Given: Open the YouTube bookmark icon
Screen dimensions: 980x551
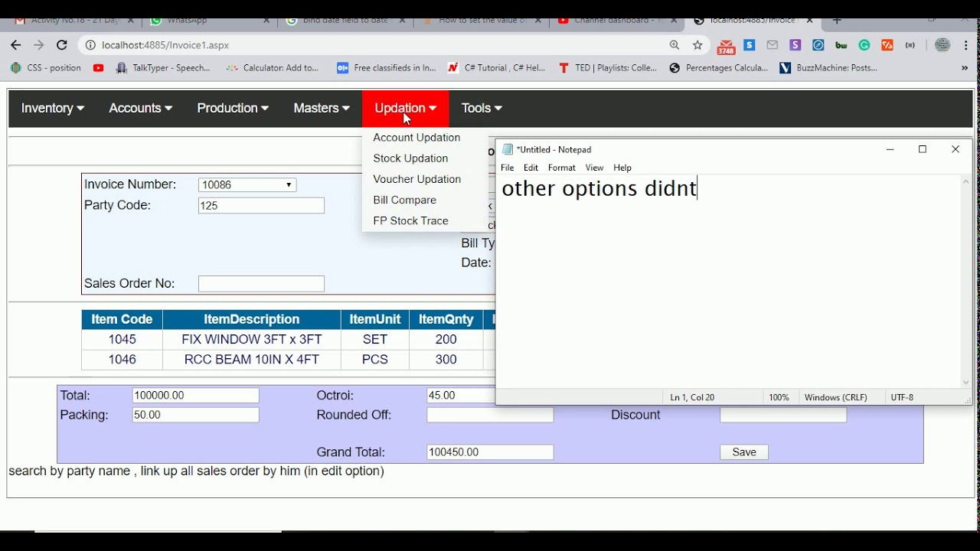Looking at the screenshot, I should (x=98, y=68).
